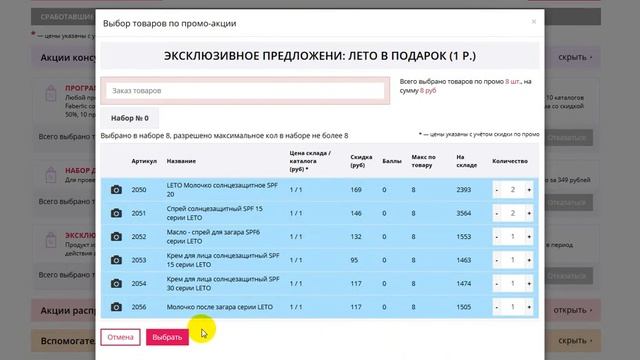
Task: Select Крем для лица SPF 30 product name
Action: pyautogui.click(x=223, y=283)
